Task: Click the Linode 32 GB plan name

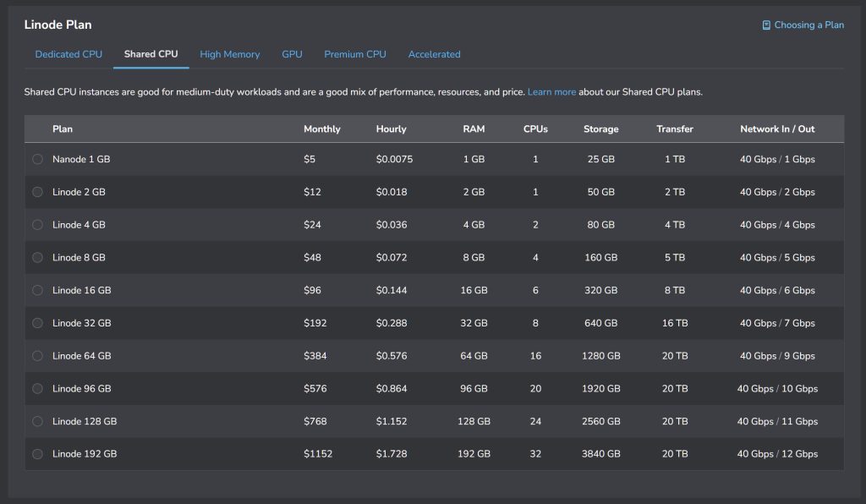Action: click(x=82, y=323)
